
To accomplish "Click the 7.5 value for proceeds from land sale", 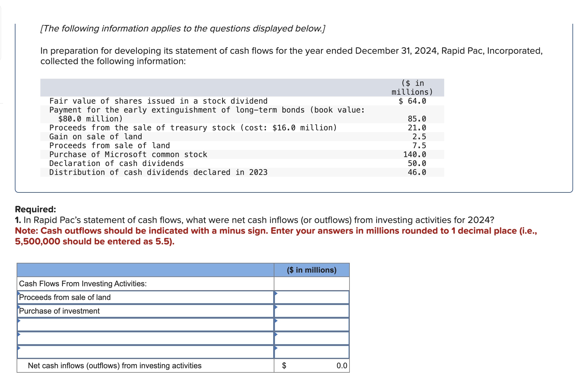I will coord(419,146).
